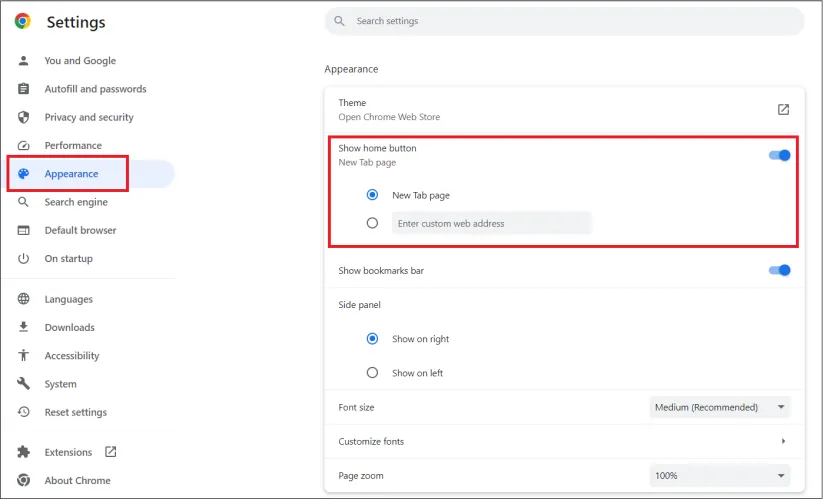
Task: Click the Downloads arrow icon
Action: pos(24,327)
